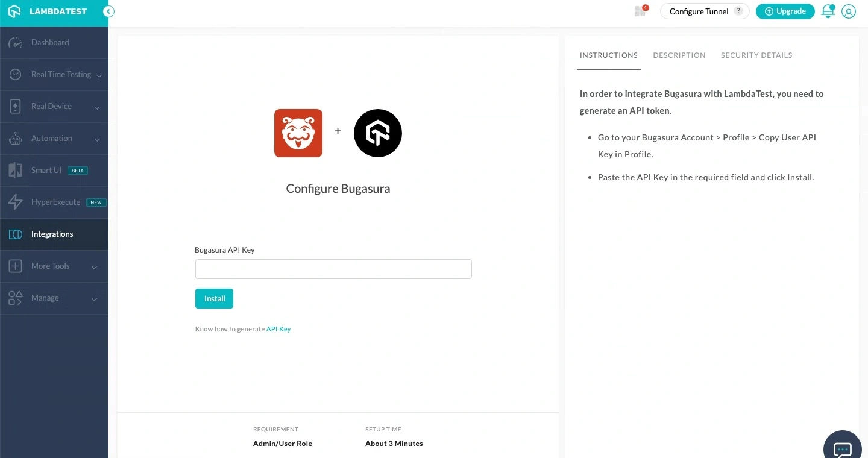Click the Automation robot icon
Image resolution: width=868 pixels, height=458 pixels.
[15, 139]
